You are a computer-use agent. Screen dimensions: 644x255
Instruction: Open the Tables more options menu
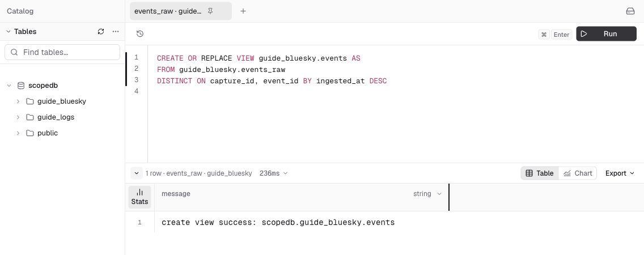(116, 32)
